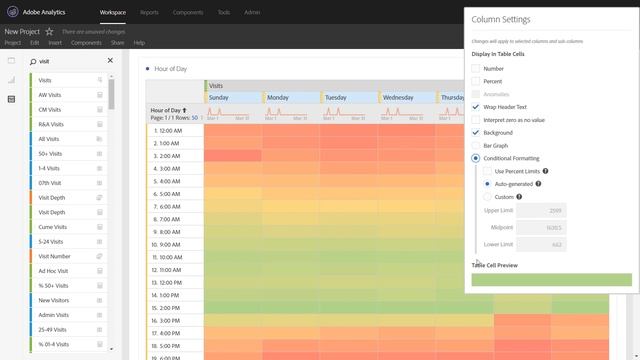Show help for Auto-generated option

pyautogui.click(x=538, y=184)
